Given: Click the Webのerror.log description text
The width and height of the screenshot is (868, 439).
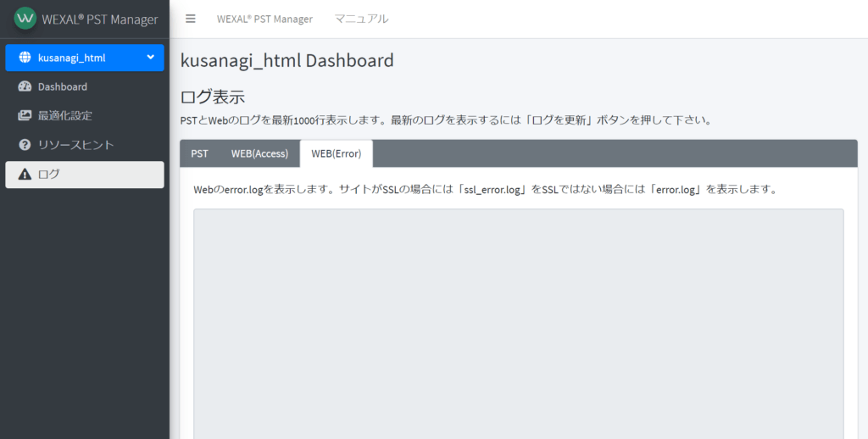Looking at the screenshot, I should click(x=486, y=189).
